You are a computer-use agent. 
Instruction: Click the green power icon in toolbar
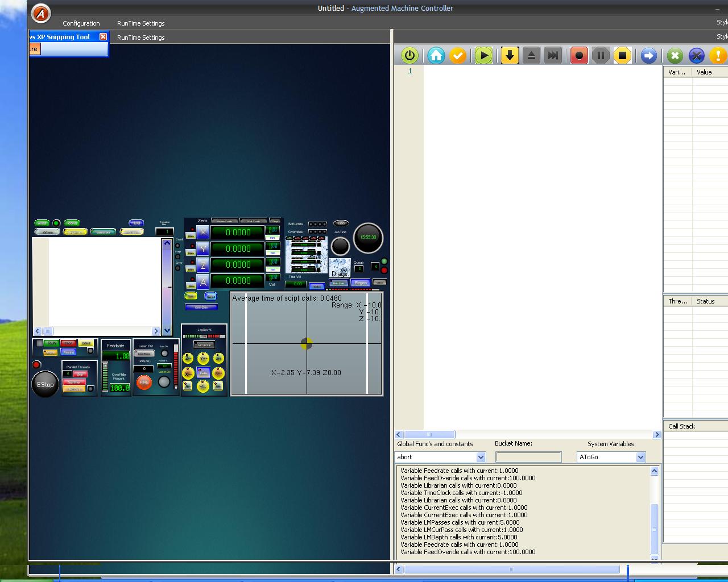(x=409, y=56)
